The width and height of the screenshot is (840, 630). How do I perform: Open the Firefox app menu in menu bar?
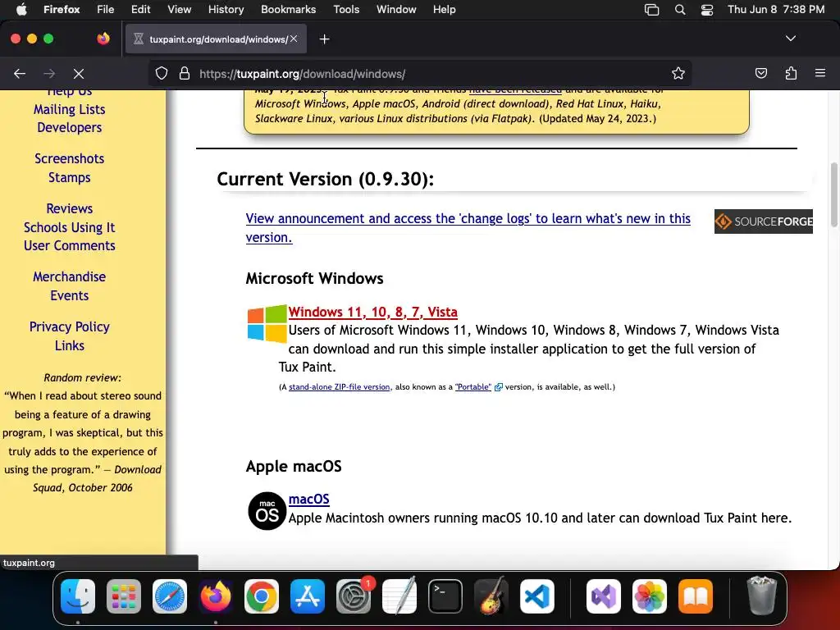[62, 9]
